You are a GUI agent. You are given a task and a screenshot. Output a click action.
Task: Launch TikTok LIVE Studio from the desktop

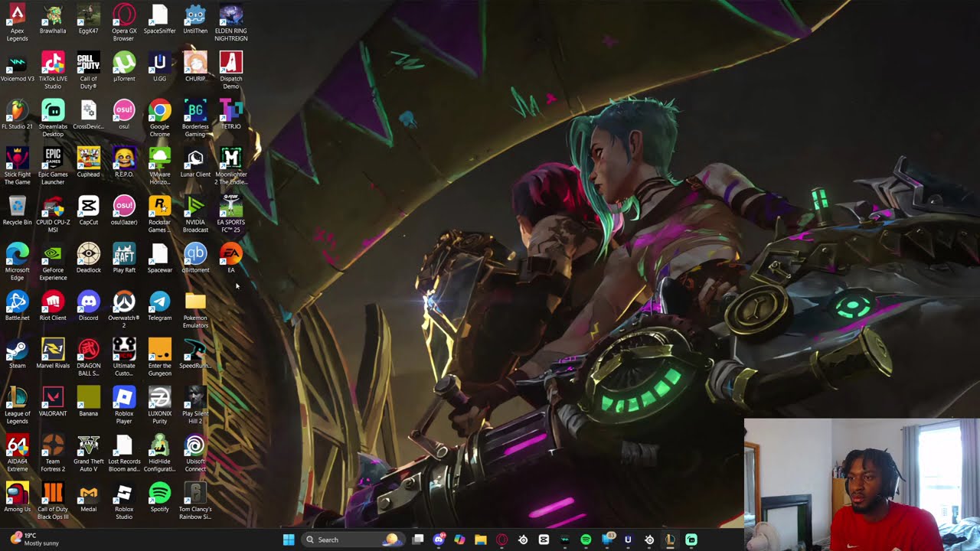53,70
